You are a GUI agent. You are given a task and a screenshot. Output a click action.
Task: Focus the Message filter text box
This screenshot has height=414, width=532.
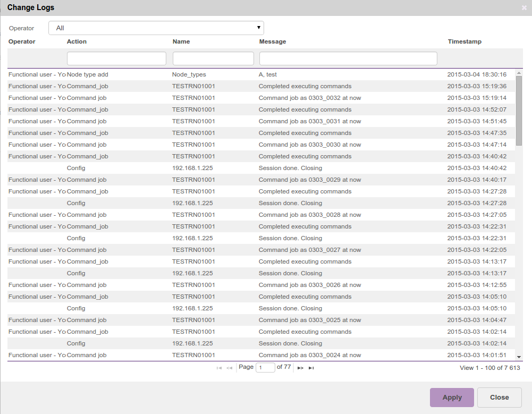tap(348, 58)
